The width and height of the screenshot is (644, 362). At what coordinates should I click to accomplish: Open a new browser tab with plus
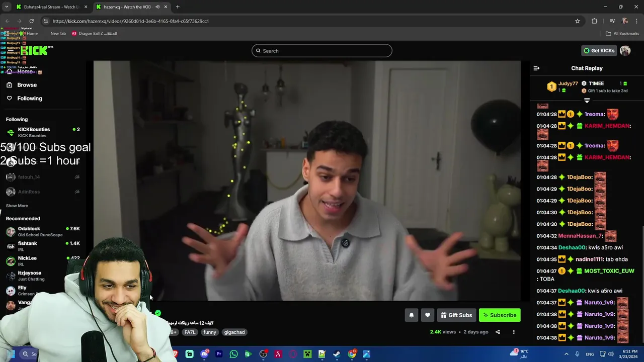(178, 7)
